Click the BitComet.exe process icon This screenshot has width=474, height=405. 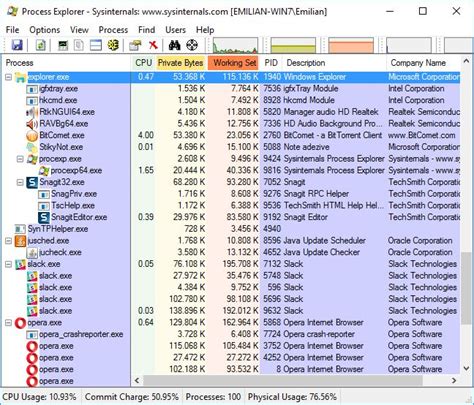click(x=32, y=136)
